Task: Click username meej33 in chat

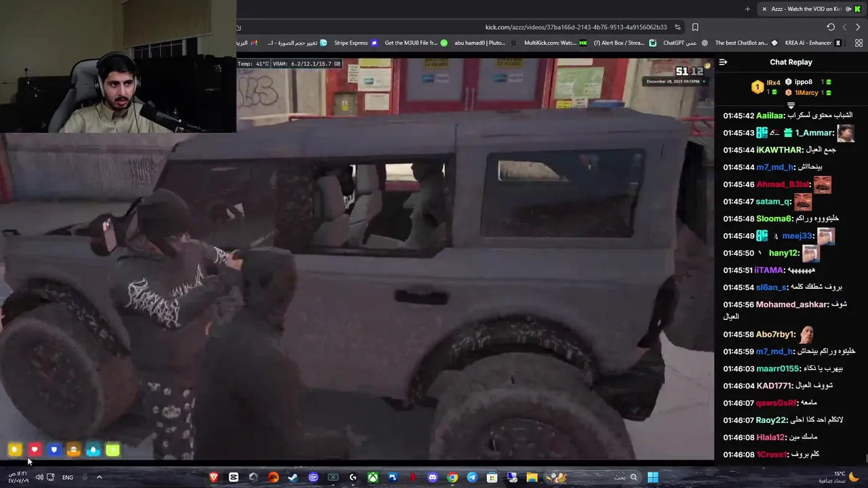Action: click(797, 236)
